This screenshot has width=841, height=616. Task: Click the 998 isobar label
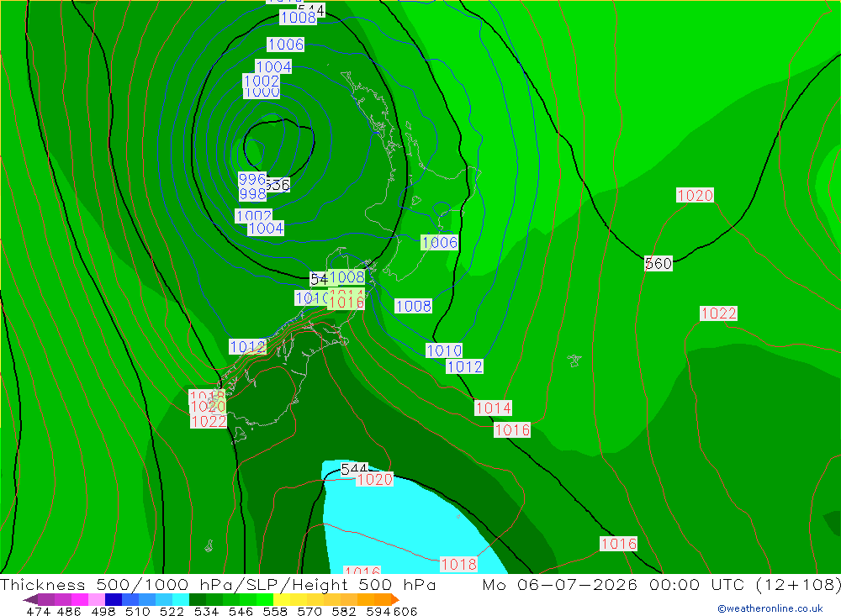click(x=252, y=193)
